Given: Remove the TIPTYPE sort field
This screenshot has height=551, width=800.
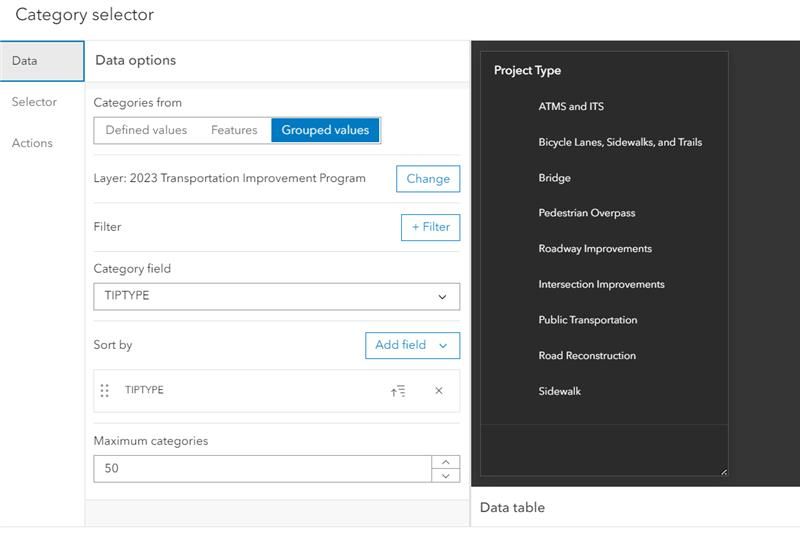Looking at the screenshot, I should tap(438, 391).
